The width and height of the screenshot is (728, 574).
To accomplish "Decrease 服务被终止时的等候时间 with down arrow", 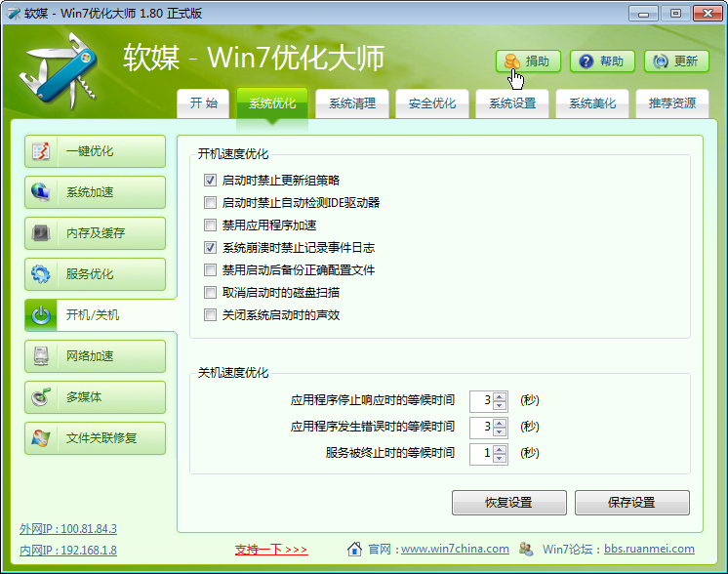I will click(500, 458).
